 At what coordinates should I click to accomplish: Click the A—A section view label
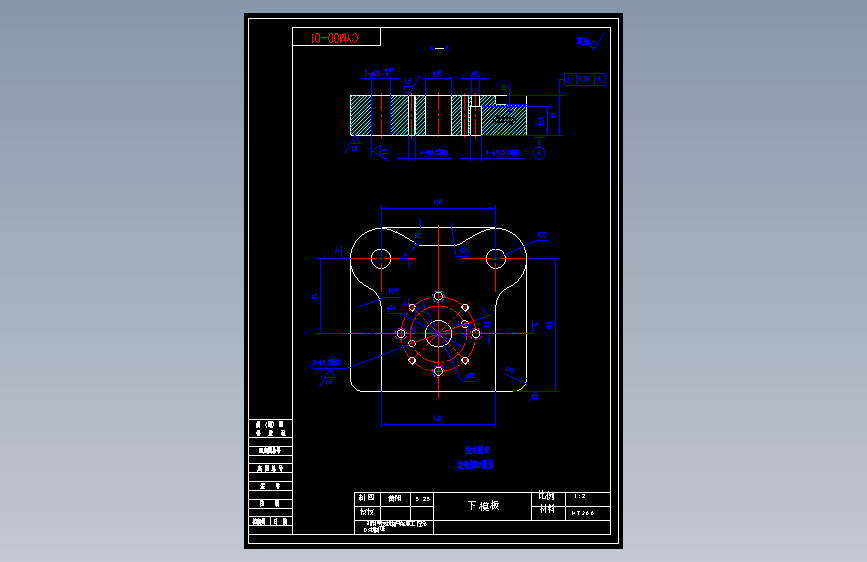point(439,48)
